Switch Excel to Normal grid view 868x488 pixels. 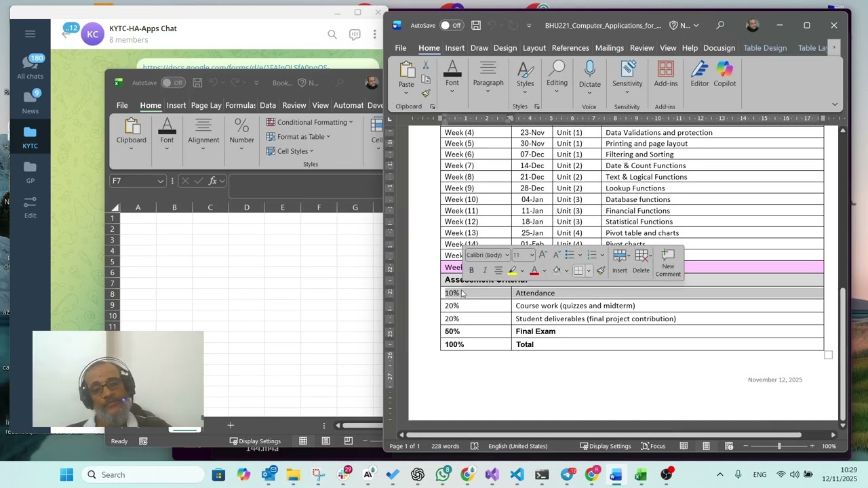coord(303,441)
